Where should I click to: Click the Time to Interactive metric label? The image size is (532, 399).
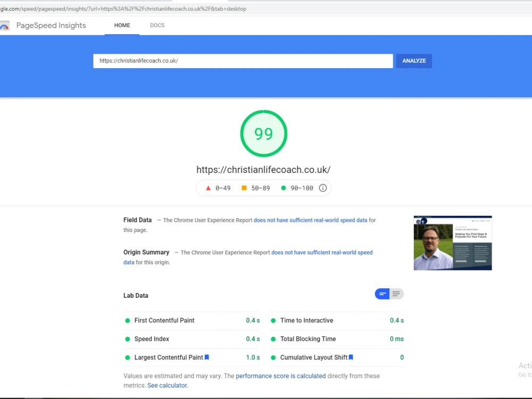[307, 321]
